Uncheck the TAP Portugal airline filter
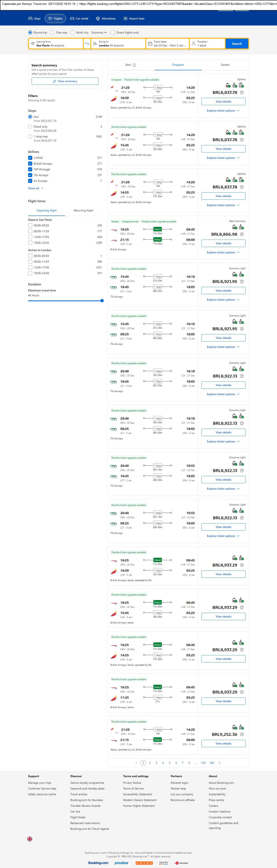This screenshot has width=277, height=868. coord(30,170)
